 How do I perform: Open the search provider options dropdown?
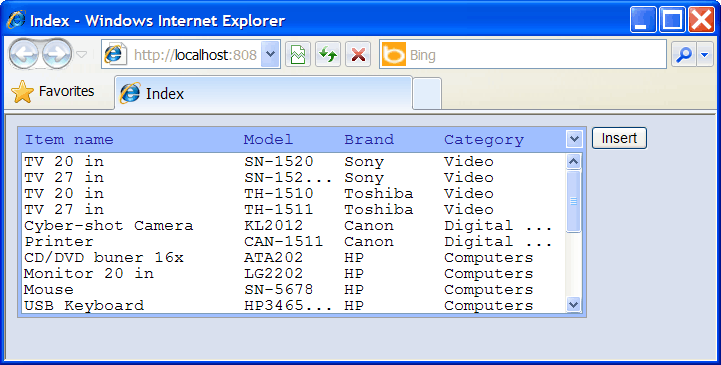point(705,55)
